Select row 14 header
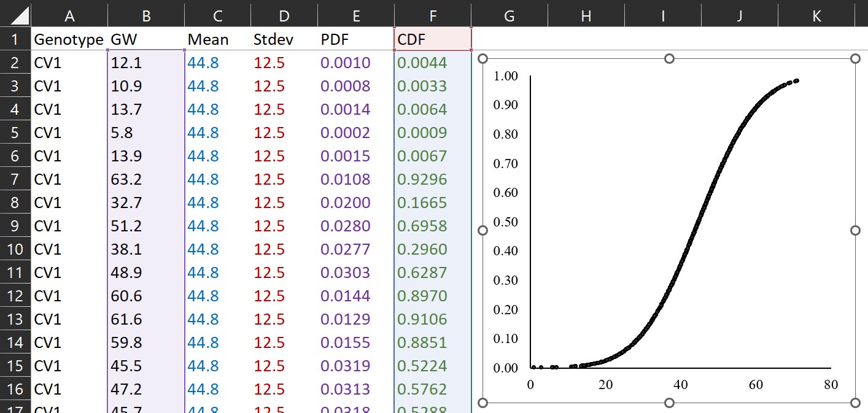The width and height of the screenshot is (868, 413). click(15, 342)
